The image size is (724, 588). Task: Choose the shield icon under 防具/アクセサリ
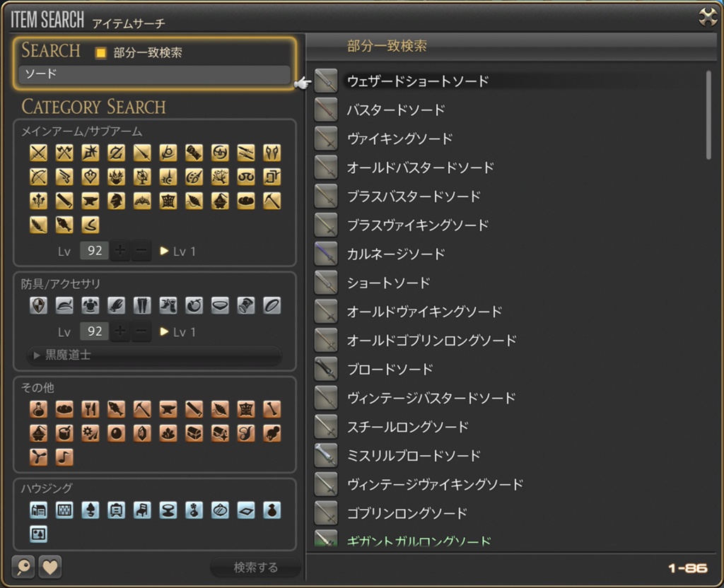pyautogui.click(x=38, y=305)
